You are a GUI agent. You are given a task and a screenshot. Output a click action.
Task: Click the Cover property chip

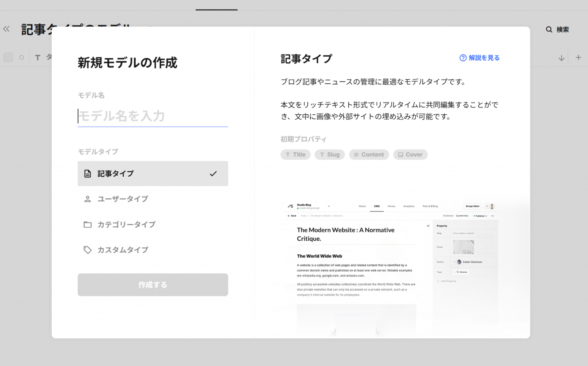tap(410, 155)
